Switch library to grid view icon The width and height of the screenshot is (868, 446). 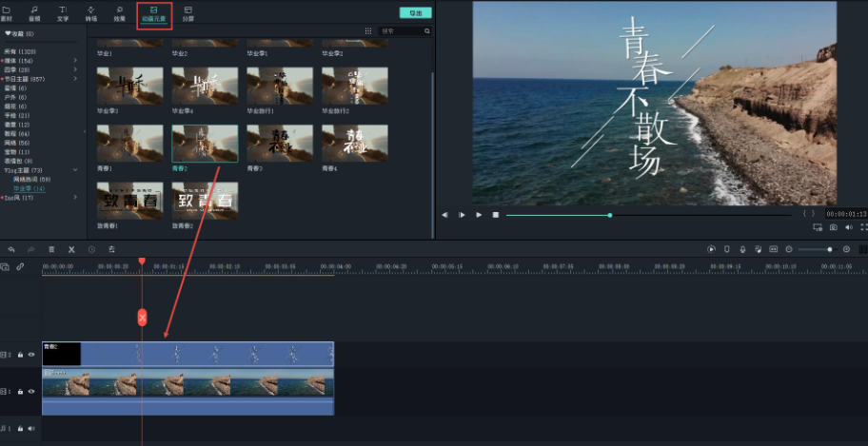click(x=368, y=31)
